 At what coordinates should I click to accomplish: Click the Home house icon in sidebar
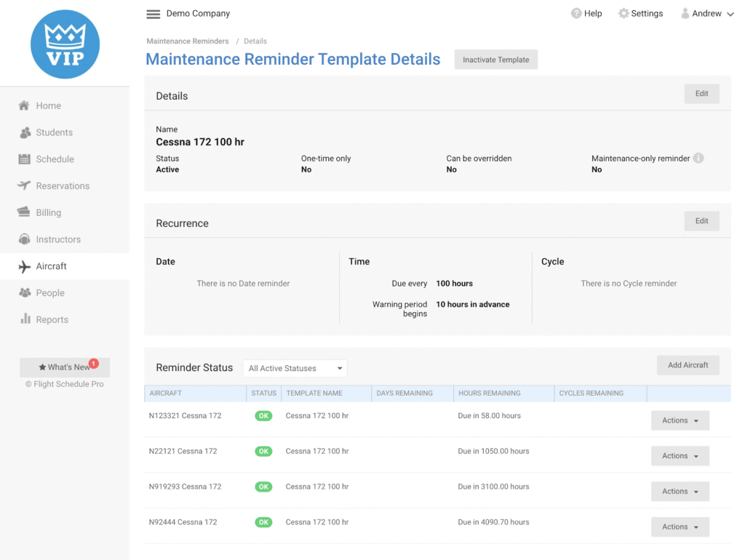click(24, 105)
